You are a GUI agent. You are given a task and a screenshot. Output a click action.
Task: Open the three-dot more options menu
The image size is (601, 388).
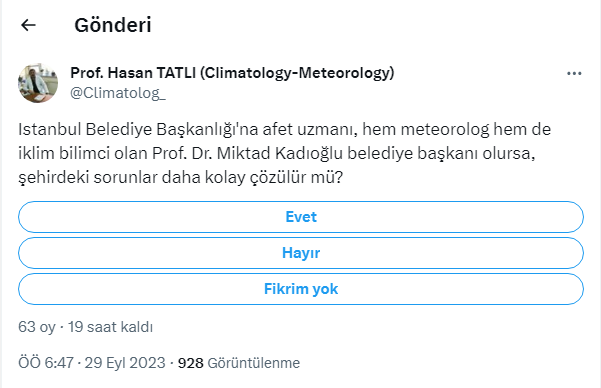[x=574, y=73]
